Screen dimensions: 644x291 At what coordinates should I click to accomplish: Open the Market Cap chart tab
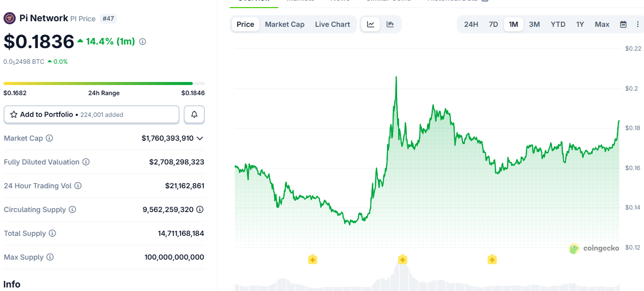click(285, 24)
